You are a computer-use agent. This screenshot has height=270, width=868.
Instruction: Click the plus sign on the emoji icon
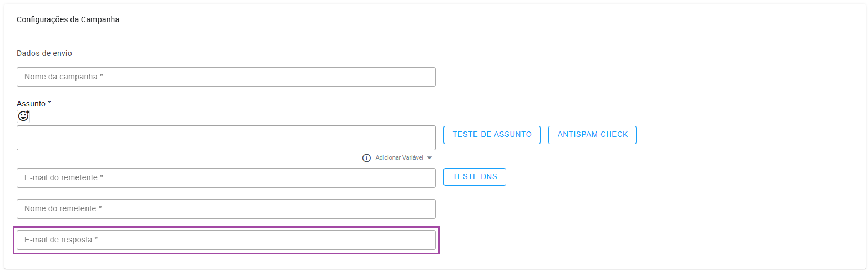[28, 113]
